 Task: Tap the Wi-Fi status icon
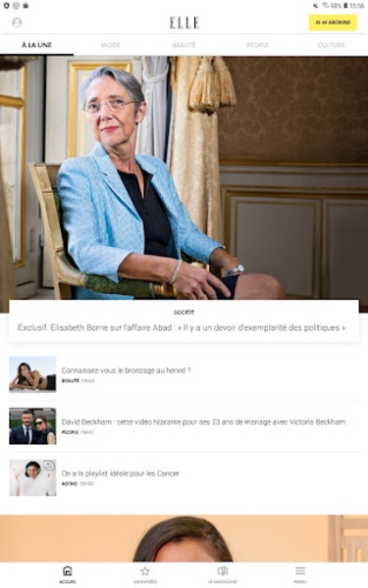pos(325,6)
